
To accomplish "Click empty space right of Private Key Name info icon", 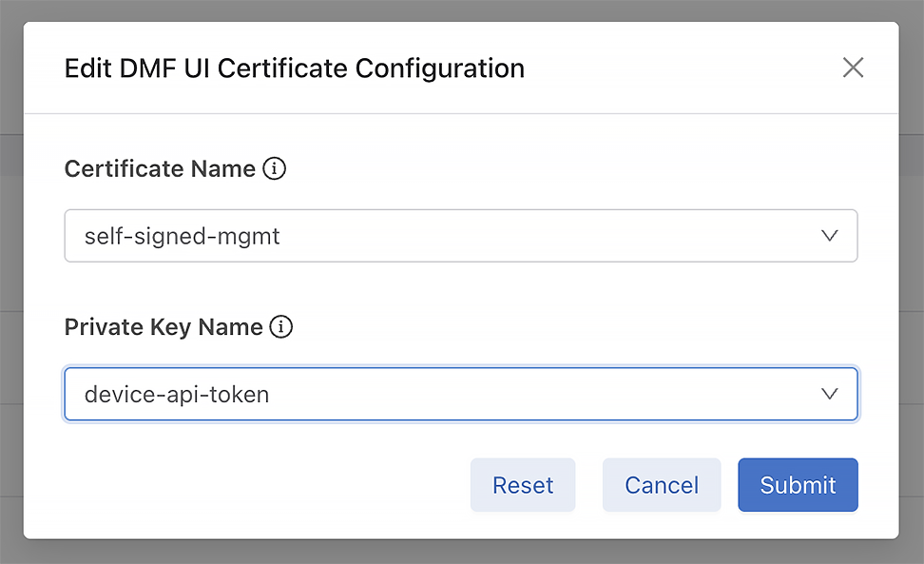I will point(570,327).
